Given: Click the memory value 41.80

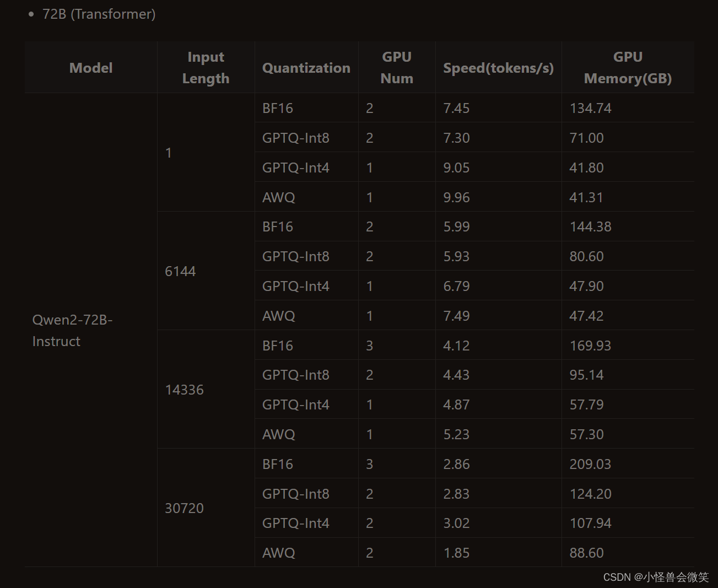Looking at the screenshot, I should (x=586, y=168).
